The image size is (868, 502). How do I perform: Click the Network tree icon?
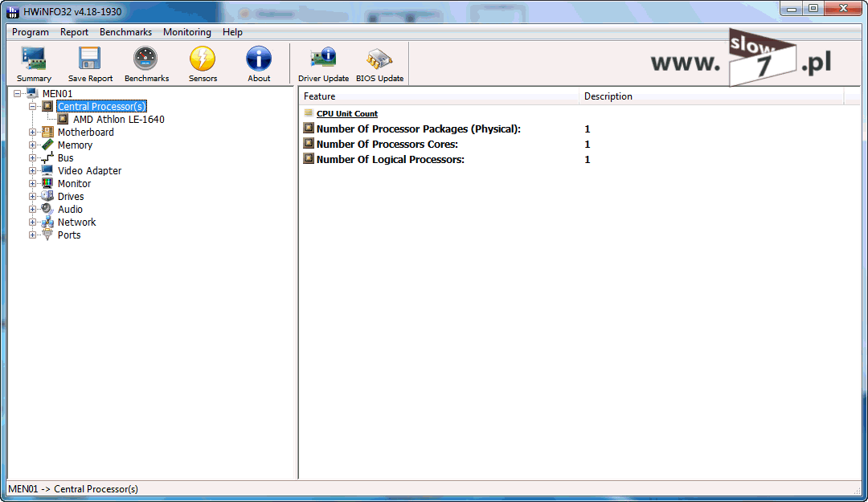pyautogui.click(x=47, y=222)
